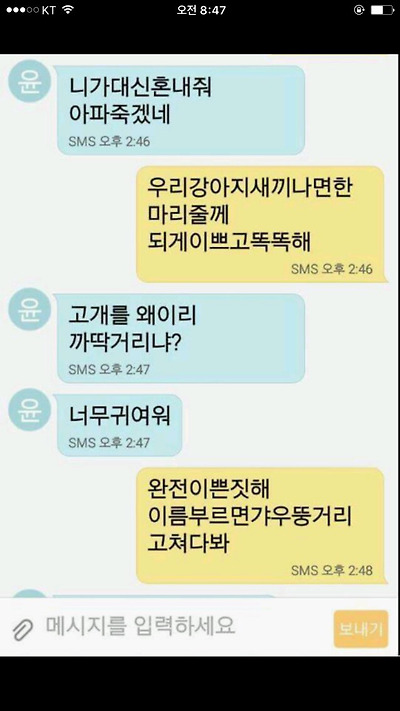
Task: Select the 너무귀여워 message bubble
Action: (120, 425)
